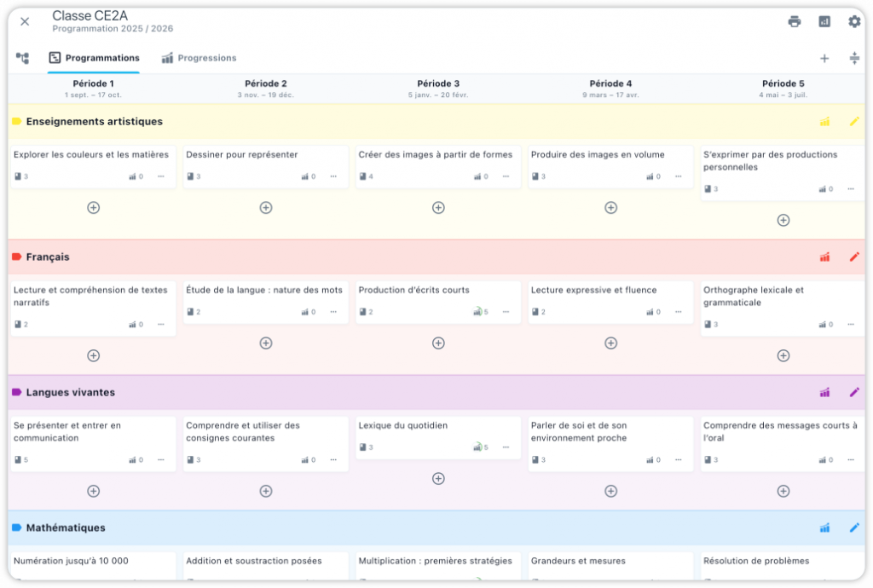
Task: Open progressions chart for Langues vivantes
Action: click(x=824, y=393)
